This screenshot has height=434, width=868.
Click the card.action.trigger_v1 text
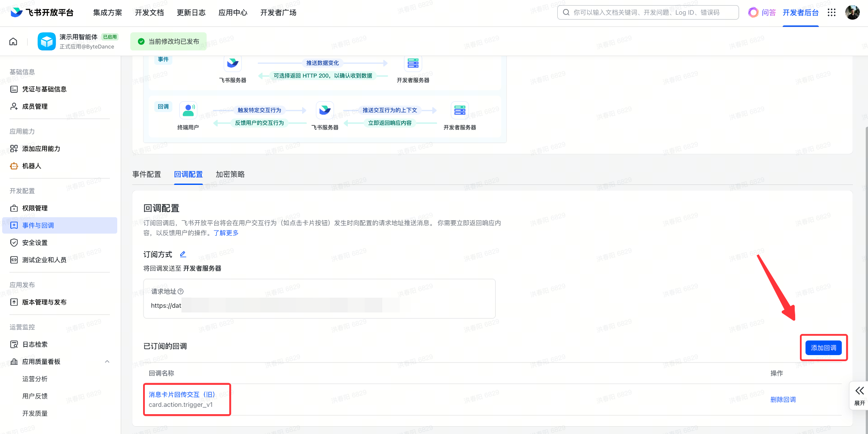click(x=181, y=405)
